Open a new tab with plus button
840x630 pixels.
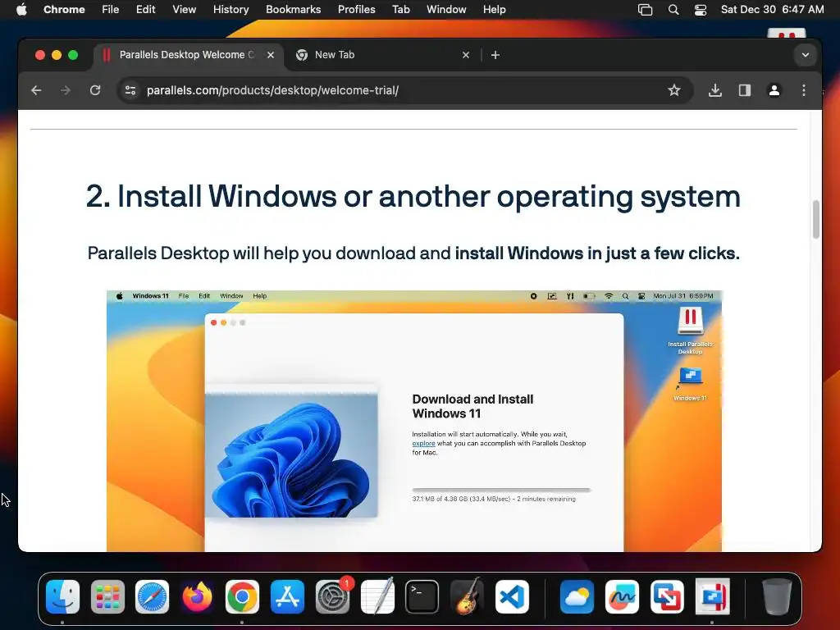[495, 55]
